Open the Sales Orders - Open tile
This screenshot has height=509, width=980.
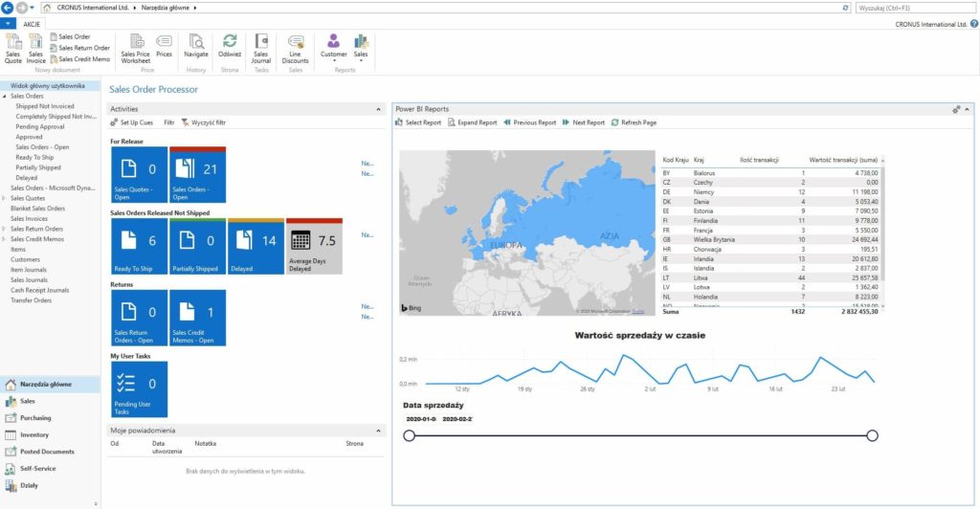pos(197,175)
